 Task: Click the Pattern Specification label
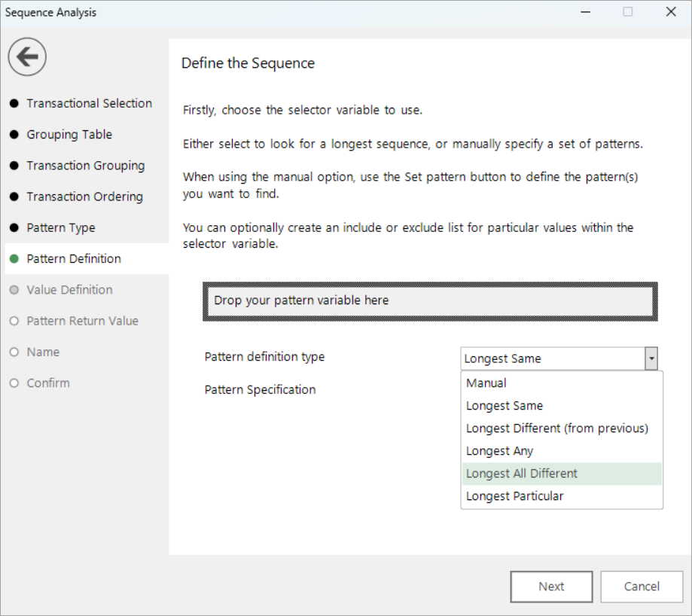[x=260, y=389]
